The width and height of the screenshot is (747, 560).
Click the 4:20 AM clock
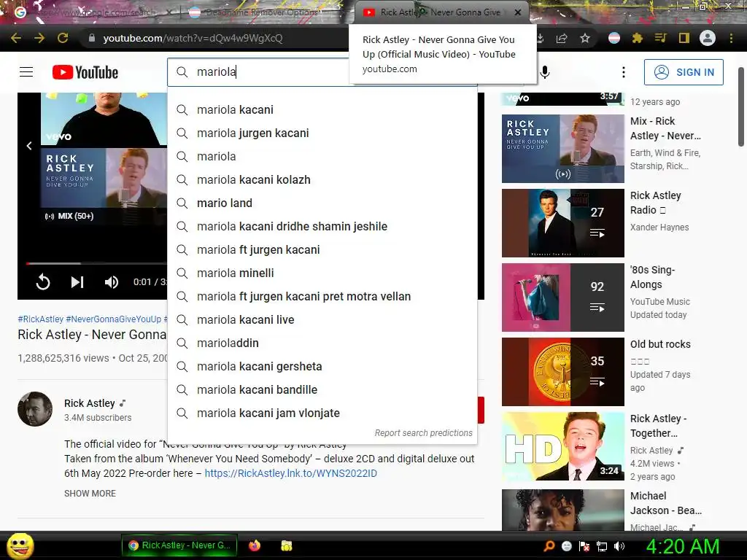coord(682,546)
